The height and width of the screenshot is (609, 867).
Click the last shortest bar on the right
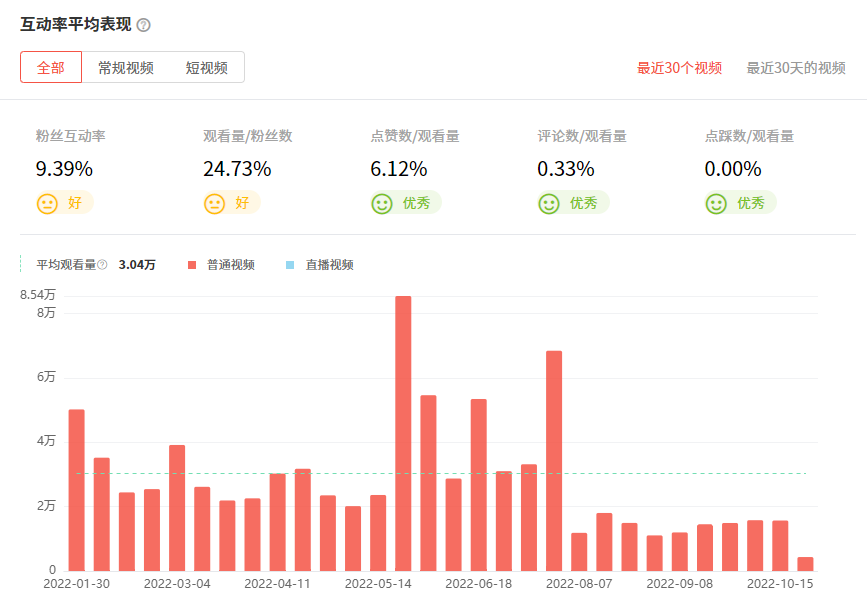(x=805, y=564)
